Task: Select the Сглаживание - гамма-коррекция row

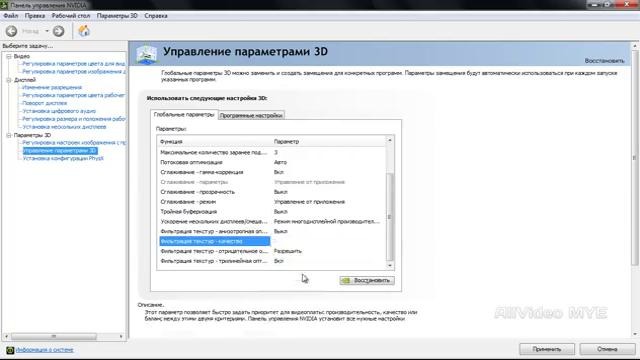Action: tap(271, 172)
